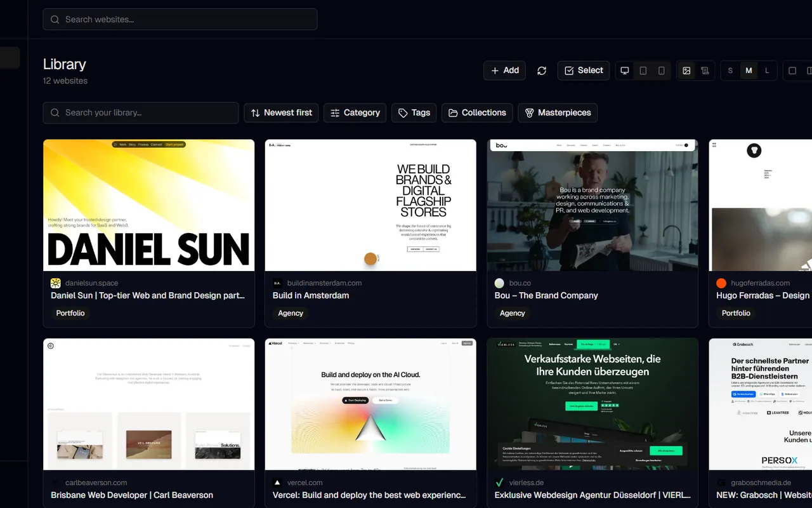Open the Build in Amsterdam thumbnail

click(x=370, y=205)
